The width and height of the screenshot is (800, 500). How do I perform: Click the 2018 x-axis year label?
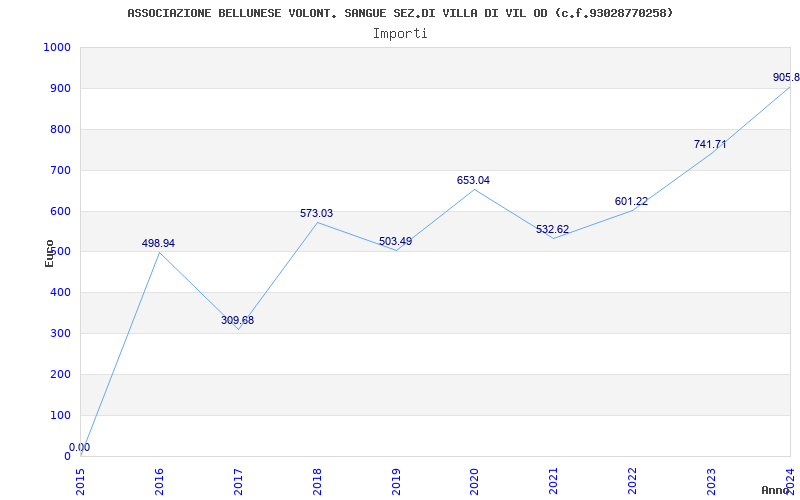coord(317,481)
